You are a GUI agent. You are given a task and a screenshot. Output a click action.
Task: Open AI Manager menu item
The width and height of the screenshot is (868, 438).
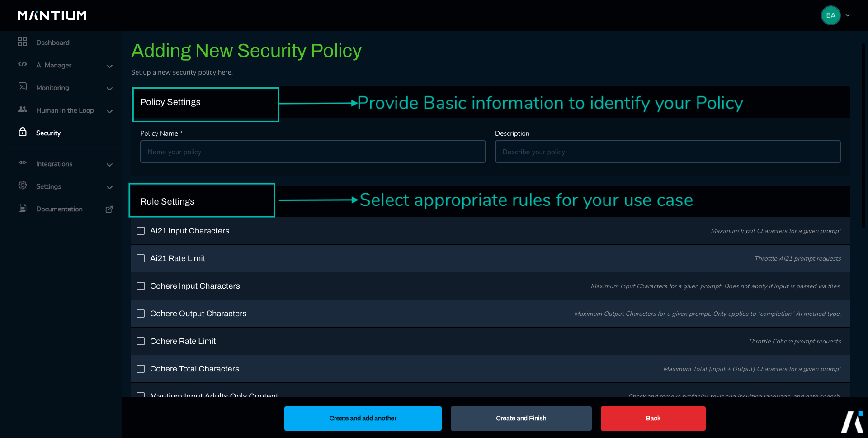[54, 65]
